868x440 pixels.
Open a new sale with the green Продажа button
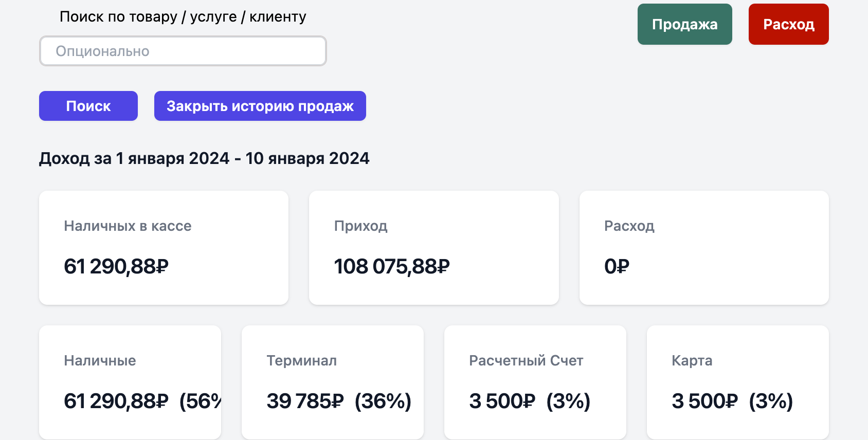684,24
